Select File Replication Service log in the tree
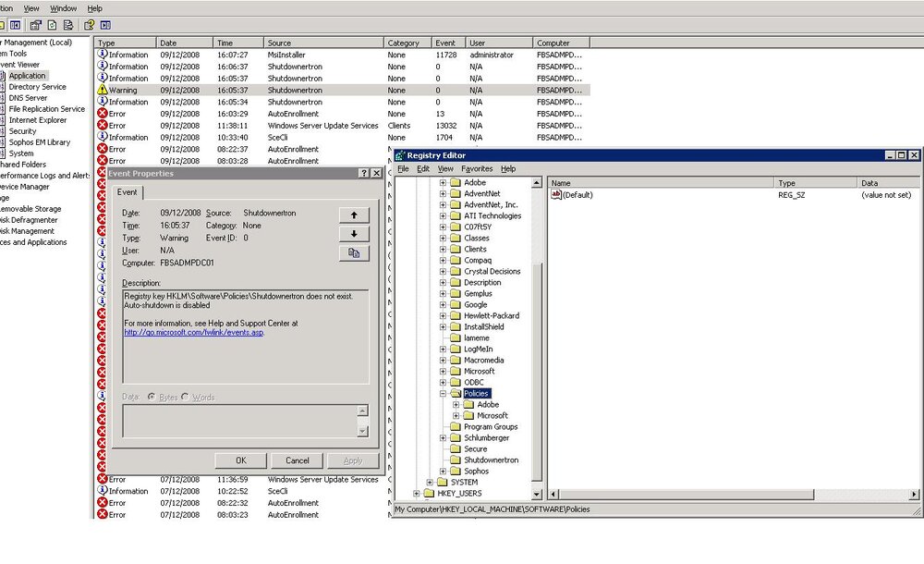Viewport: 924px width, 564px height. tap(46, 109)
